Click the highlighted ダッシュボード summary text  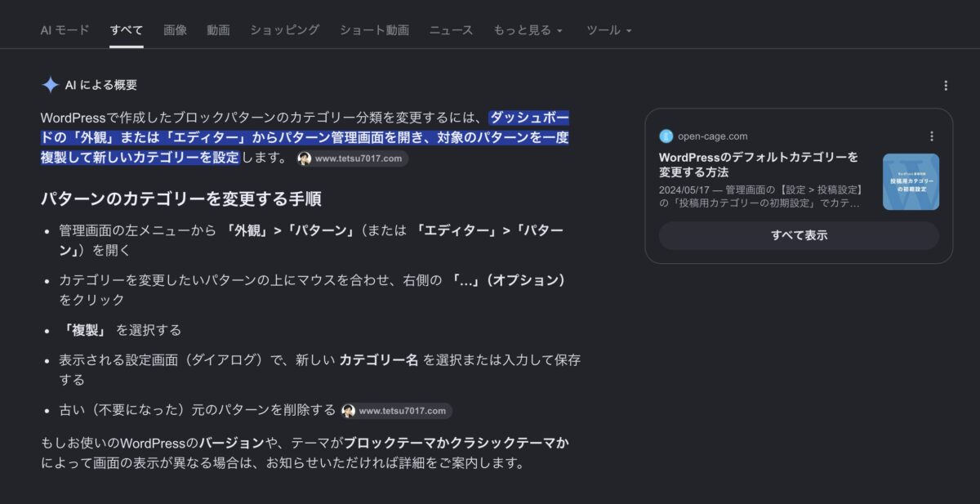coord(305,137)
